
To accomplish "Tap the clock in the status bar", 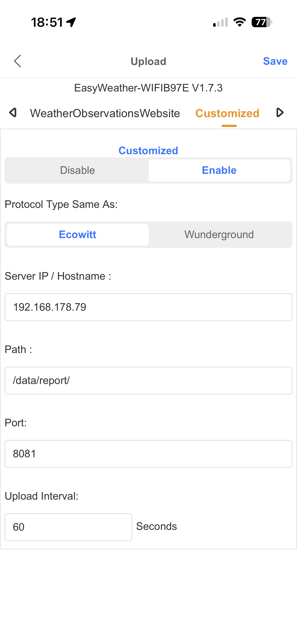I will 47,22.
